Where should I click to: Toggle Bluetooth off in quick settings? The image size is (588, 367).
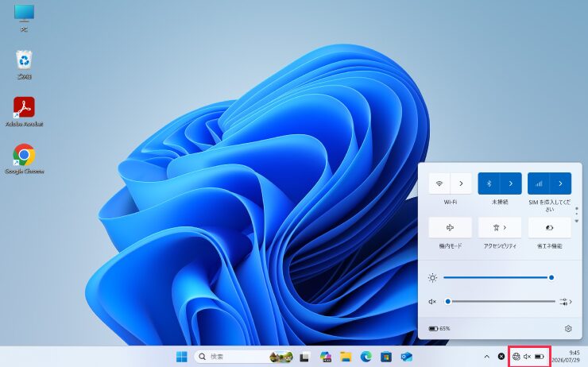click(x=489, y=183)
